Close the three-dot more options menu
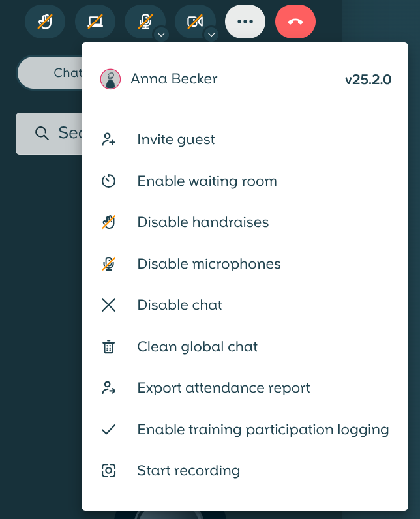 (245, 22)
